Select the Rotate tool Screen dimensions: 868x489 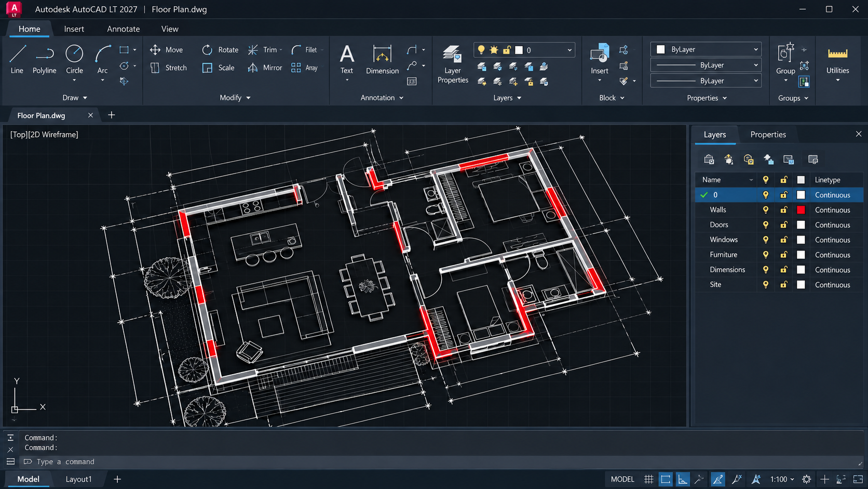[220, 50]
